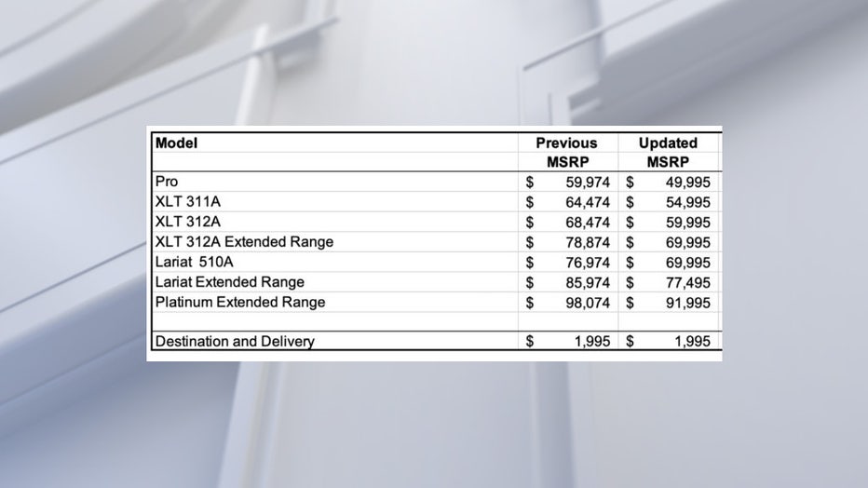
Task: Click the previous price 68,474
Action: [x=588, y=223]
